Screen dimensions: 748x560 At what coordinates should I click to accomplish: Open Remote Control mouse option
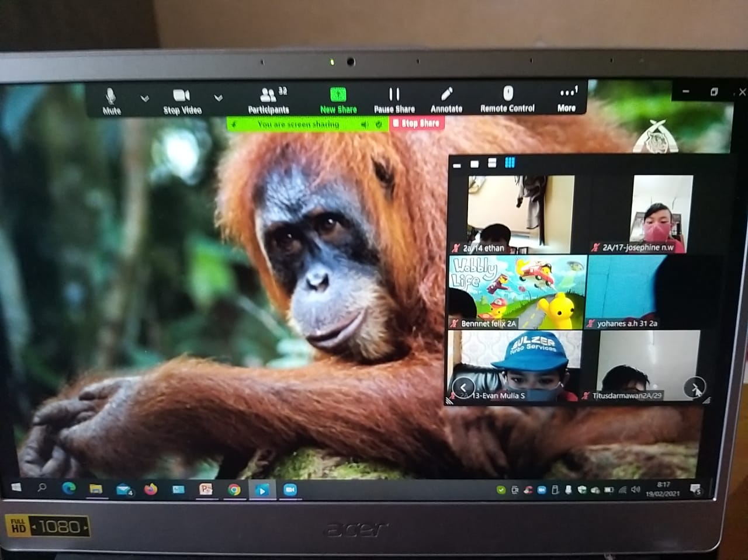(x=507, y=100)
